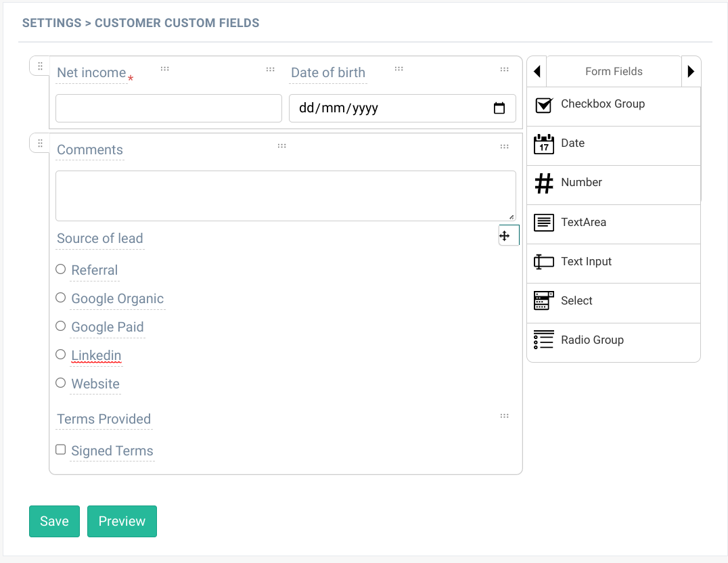Open the form Preview

click(122, 521)
